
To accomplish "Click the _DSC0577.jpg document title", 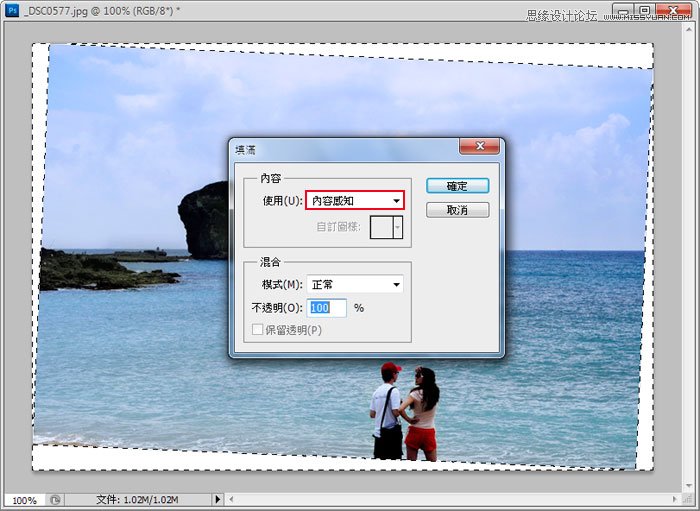I will pos(56,11).
